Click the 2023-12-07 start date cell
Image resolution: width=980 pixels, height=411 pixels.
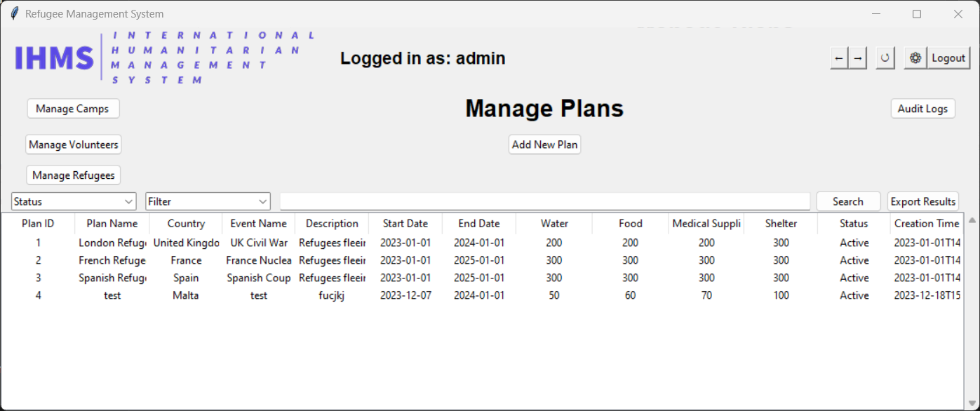tap(405, 295)
